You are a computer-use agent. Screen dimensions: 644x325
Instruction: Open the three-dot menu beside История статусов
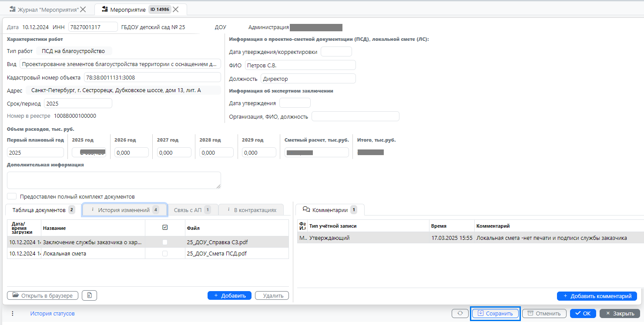tap(13, 313)
